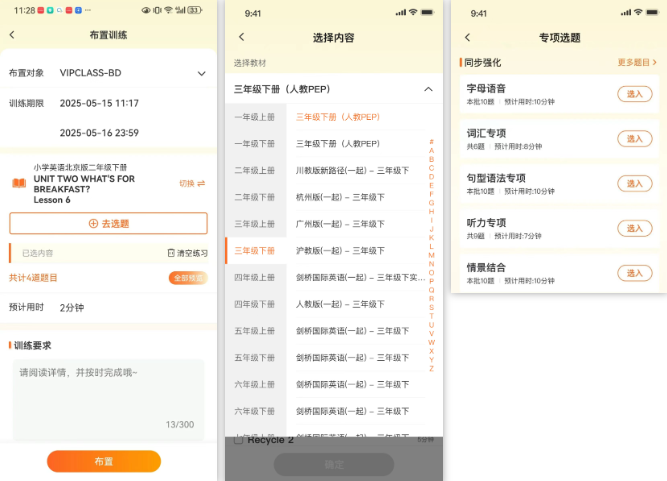The image size is (667, 481).
Task: Click 切换 swap link next to lesson
Action: click(192, 183)
